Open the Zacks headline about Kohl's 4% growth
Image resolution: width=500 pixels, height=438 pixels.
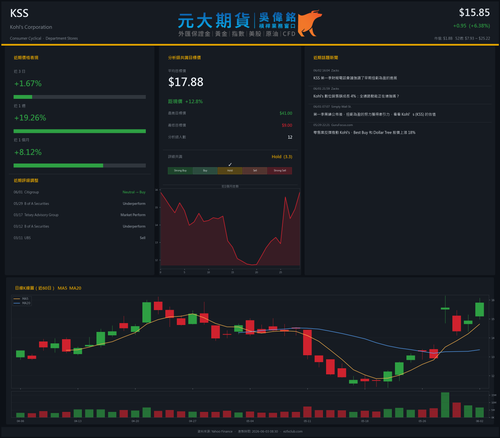pos(356,96)
